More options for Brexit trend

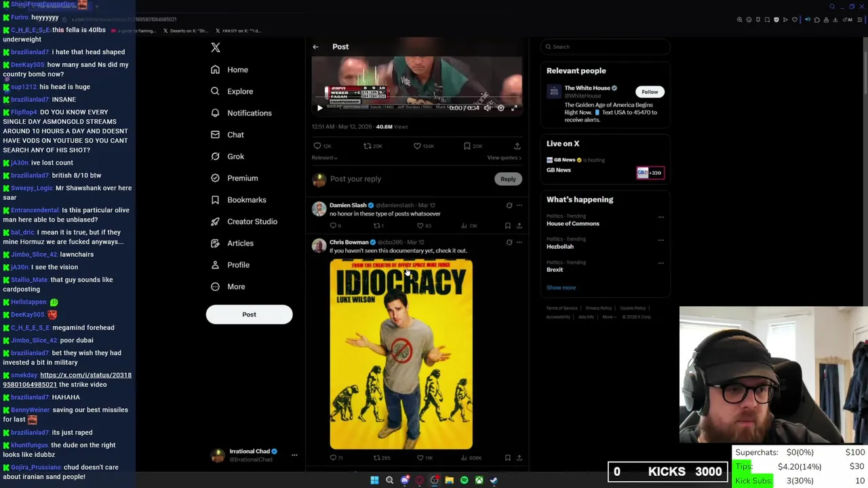pos(661,264)
